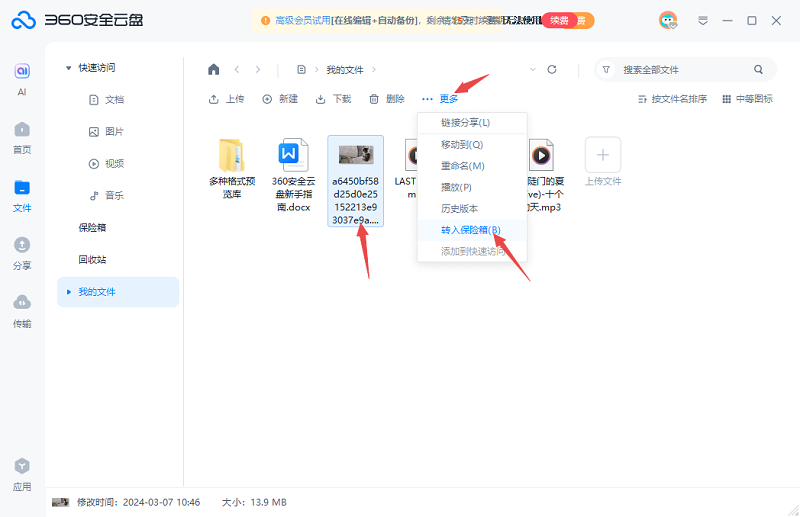This screenshot has width=800, height=517.
Task: Open 文档 in quick access
Action: [107, 100]
